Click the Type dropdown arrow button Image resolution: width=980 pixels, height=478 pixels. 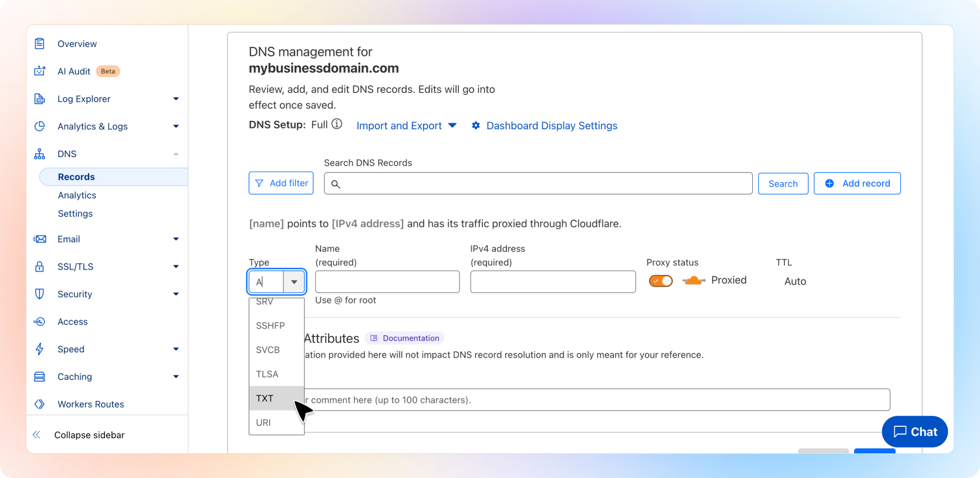(294, 282)
